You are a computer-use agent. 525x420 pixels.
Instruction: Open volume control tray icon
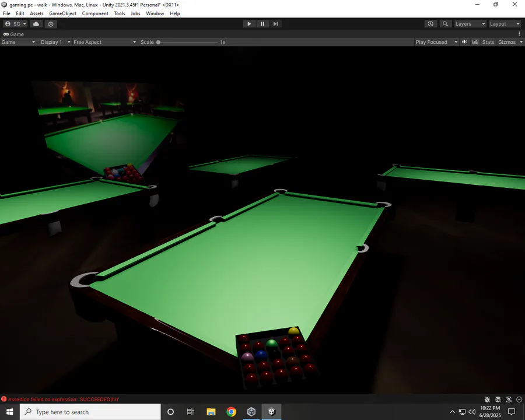point(472,412)
